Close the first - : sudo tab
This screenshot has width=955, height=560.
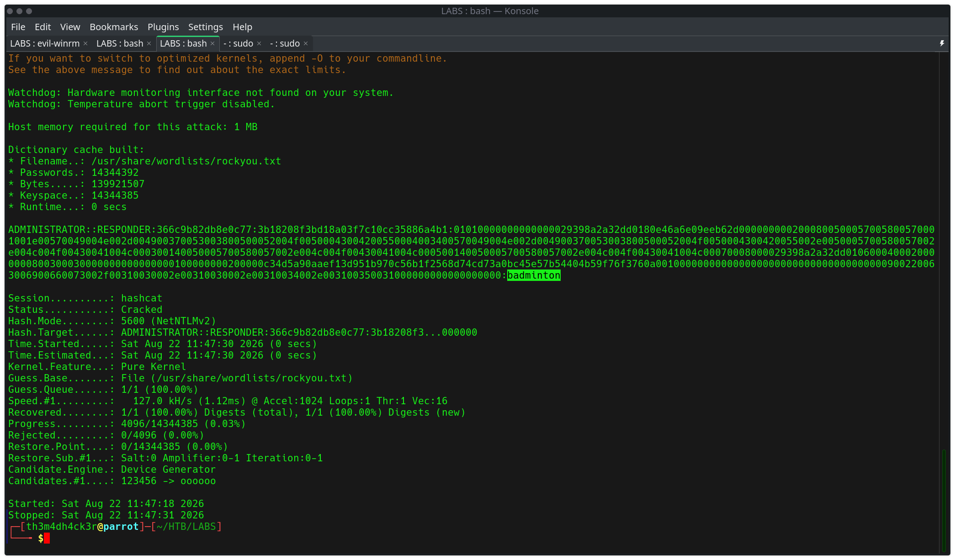click(x=259, y=43)
